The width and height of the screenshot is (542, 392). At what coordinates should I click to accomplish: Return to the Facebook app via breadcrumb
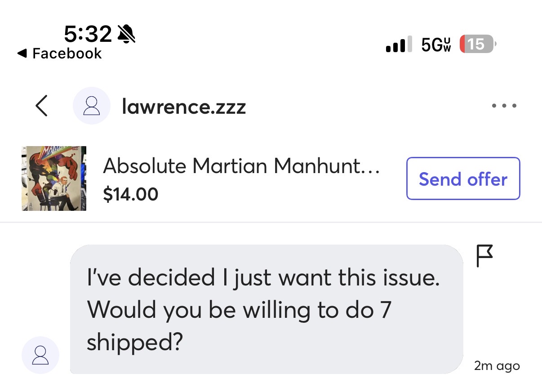tap(67, 53)
